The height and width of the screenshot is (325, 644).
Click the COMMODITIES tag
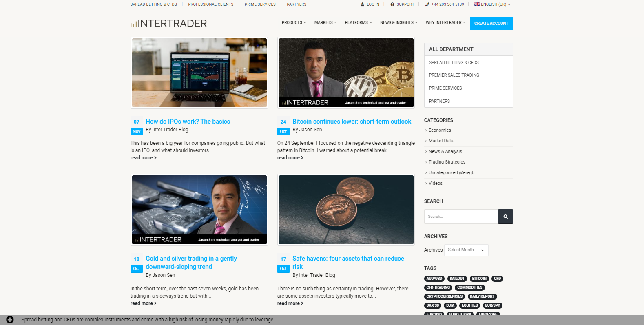click(470, 288)
